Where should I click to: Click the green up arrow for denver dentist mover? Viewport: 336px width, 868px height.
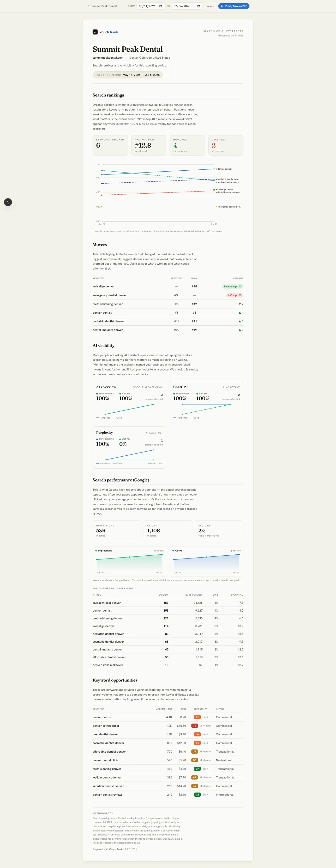tap(240, 313)
